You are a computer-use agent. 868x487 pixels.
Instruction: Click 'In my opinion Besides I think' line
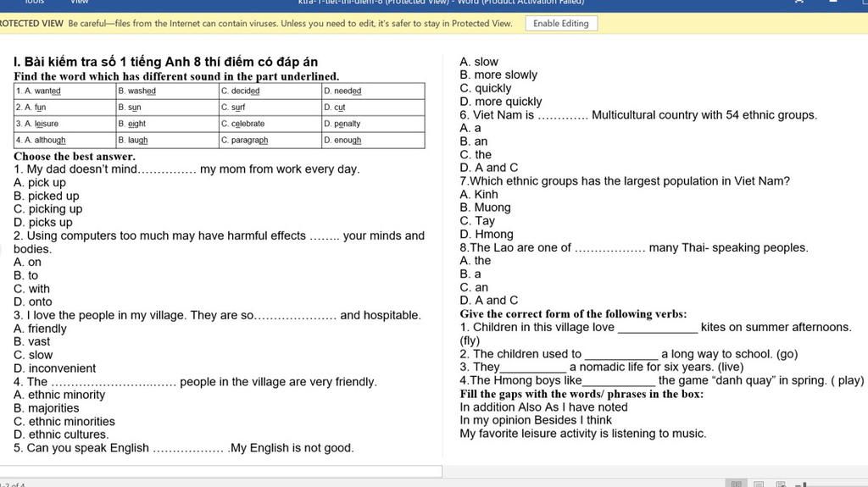(536, 420)
